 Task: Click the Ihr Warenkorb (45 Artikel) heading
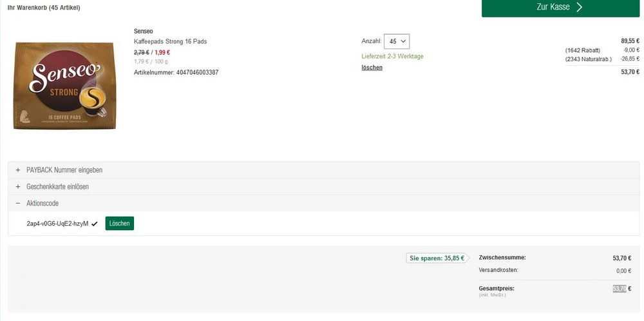point(44,8)
